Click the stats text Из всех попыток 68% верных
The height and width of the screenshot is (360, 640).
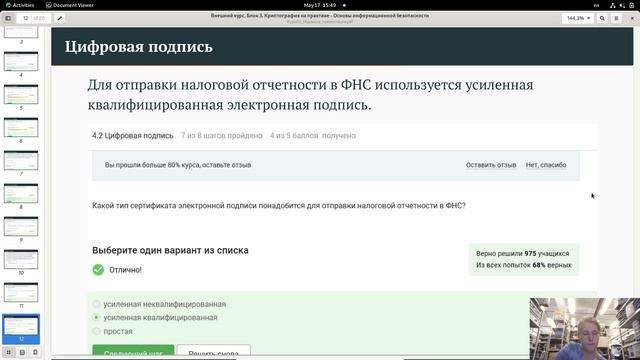point(524,265)
